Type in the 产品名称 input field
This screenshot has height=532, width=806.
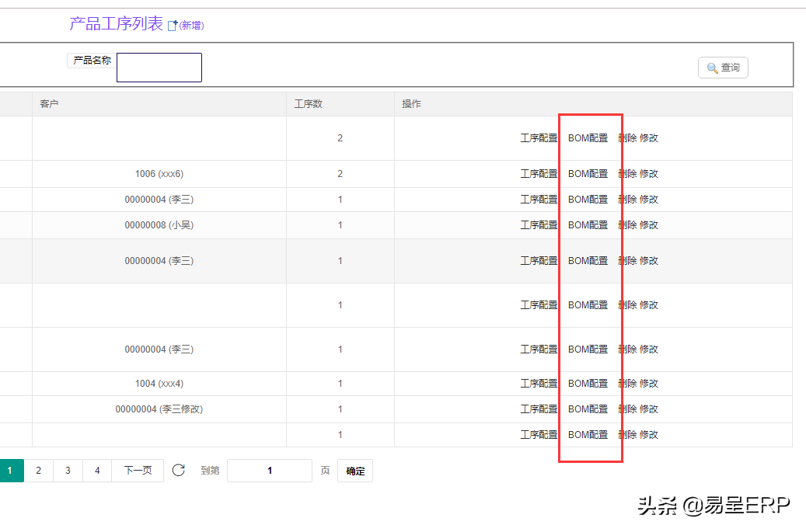click(159, 68)
